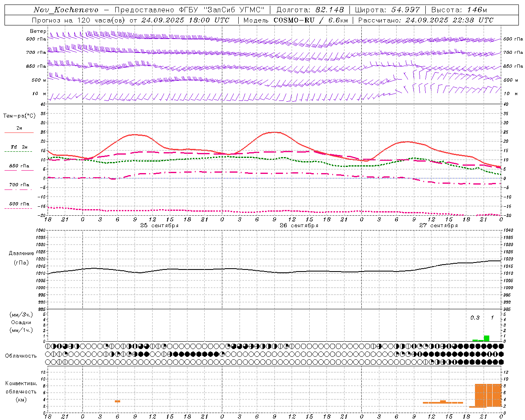Click the small orange convective bar on 25 сентября

click(x=117, y=401)
